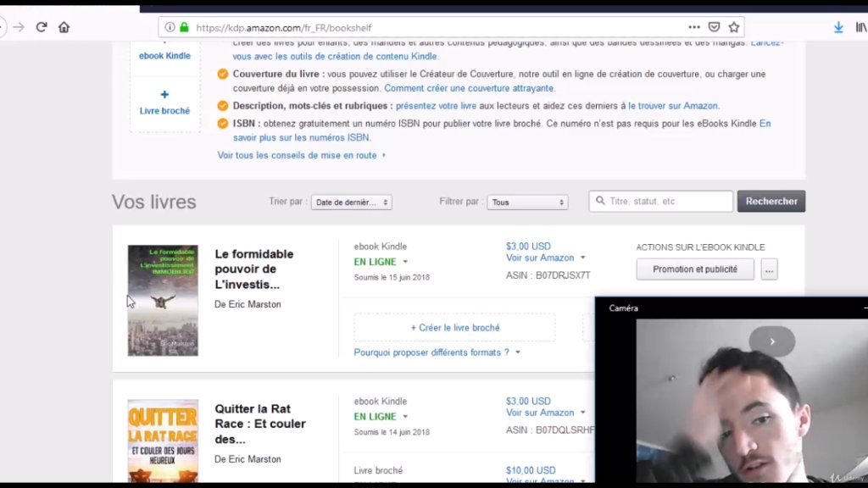Open the 'Quitter la Rat Race' cover thumbnail
The image size is (868, 488).
click(x=163, y=441)
